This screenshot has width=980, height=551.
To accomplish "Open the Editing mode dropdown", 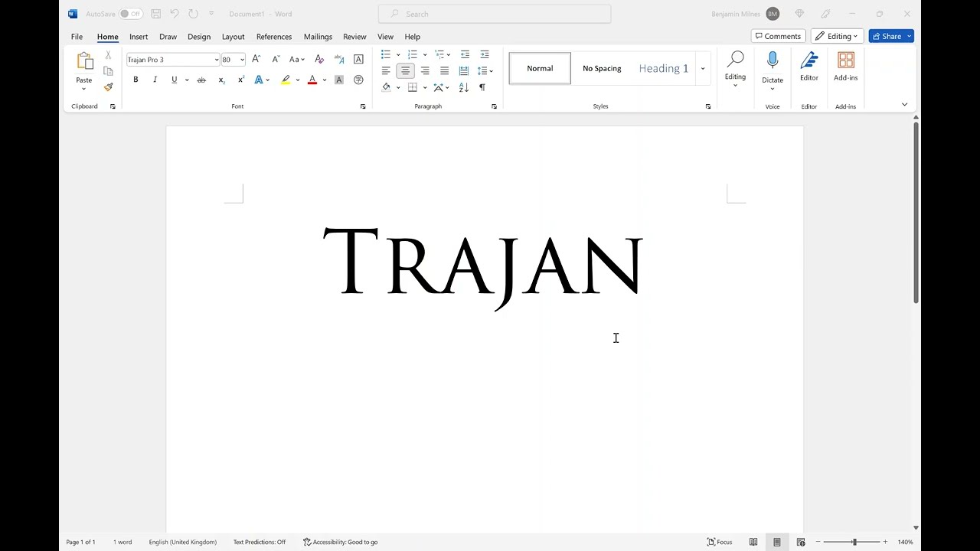I will pyautogui.click(x=838, y=36).
